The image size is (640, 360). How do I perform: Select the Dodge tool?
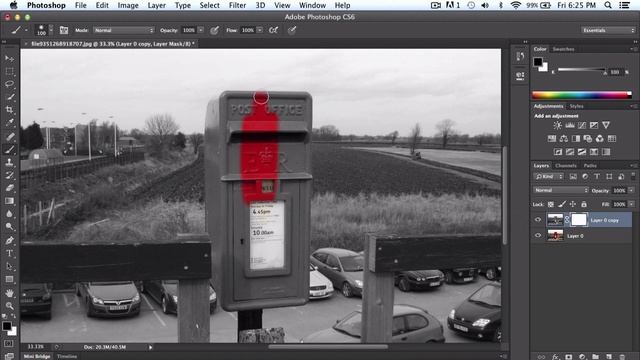tap(9, 227)
